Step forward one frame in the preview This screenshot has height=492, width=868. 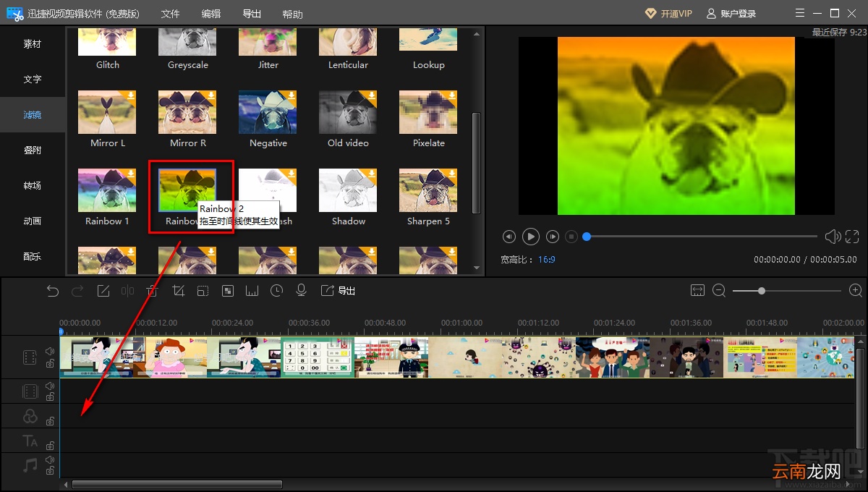click(x=553, y=237)
